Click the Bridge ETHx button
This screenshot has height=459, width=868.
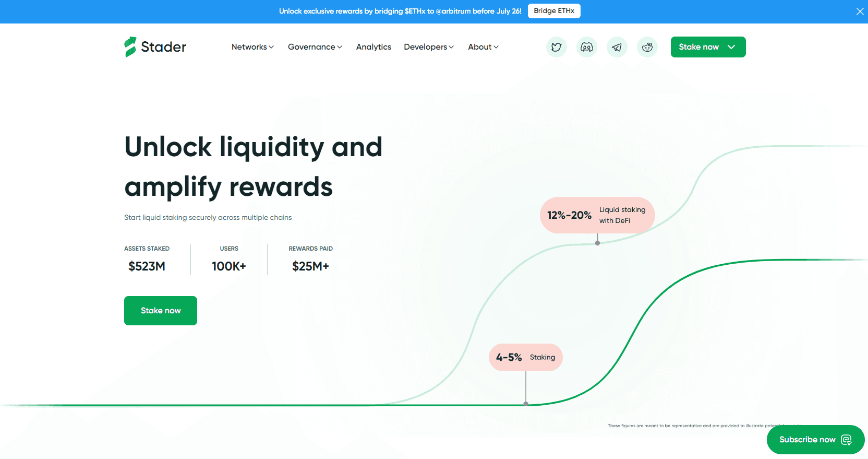click(554, 11)
